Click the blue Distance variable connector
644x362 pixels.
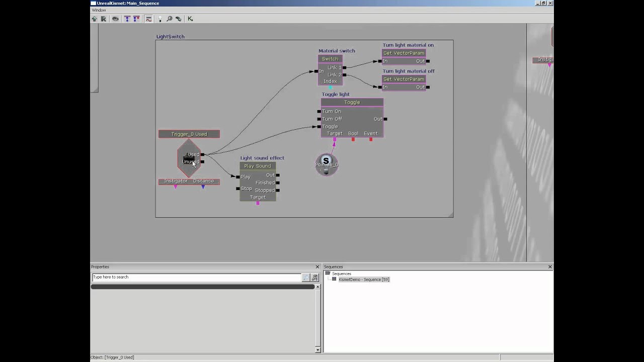[203, 187]
